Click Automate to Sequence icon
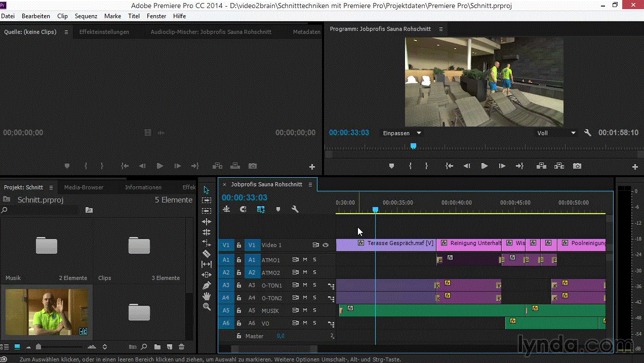644x363 pixels. coord(133,347)
